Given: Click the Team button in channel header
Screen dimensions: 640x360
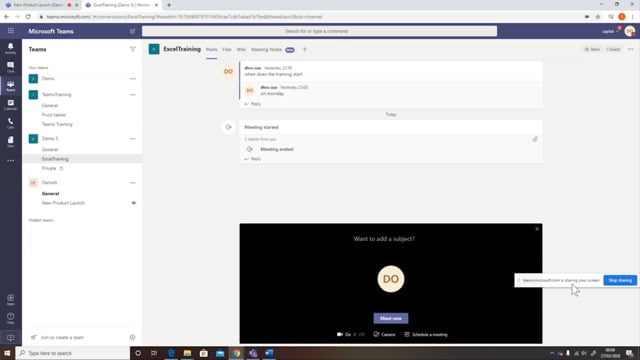Looking at the screenshot, I should pos(592,49).
